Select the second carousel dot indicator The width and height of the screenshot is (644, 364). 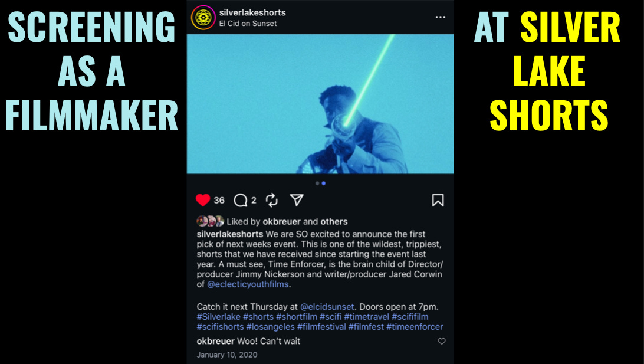(x=324, y=183)
